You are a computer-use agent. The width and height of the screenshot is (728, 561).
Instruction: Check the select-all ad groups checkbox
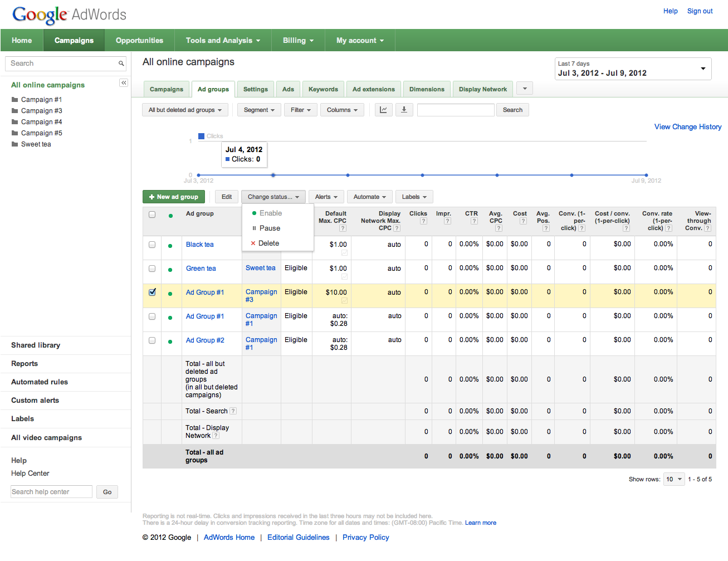tap(152, 214)
